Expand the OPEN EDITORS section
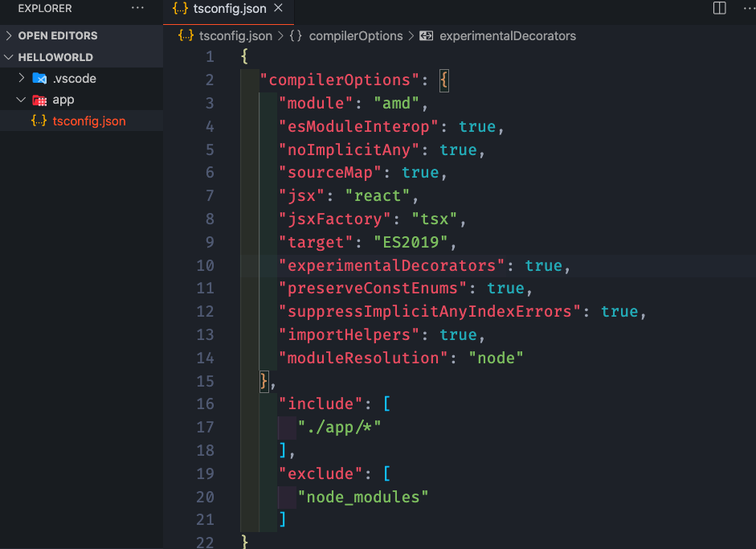756x549 pixels. click(81, 35)
